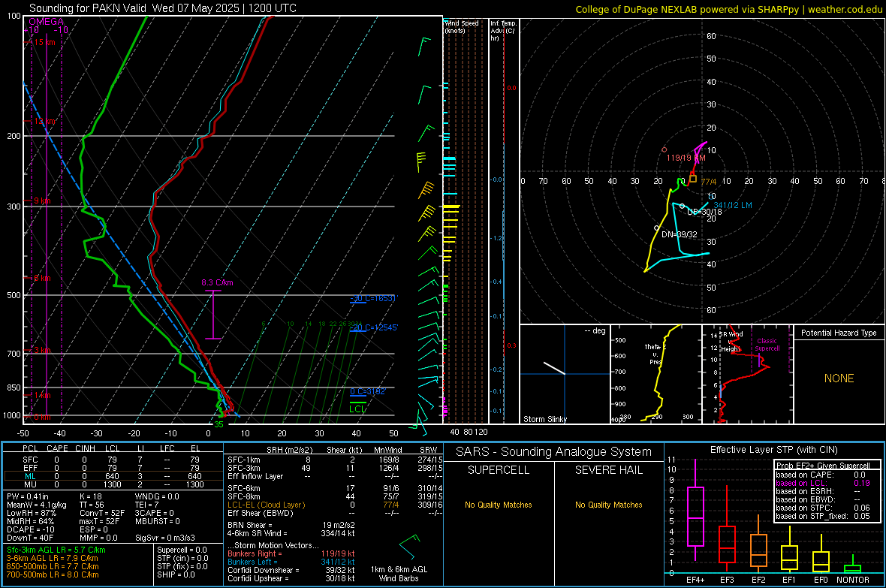The width and height of the screenshot is (886, 588).
Task: Click the highlighted ML parcel row label
Action: click(30, 476)
